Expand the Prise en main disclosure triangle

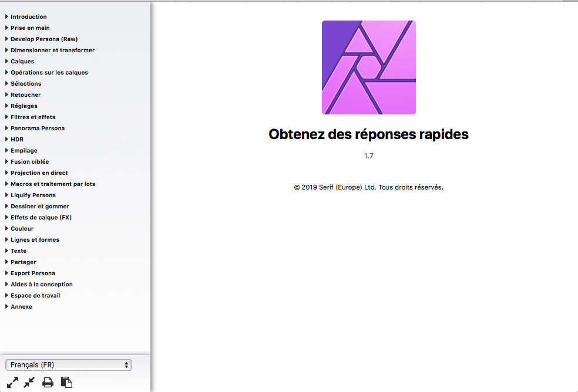click(6, 28)
